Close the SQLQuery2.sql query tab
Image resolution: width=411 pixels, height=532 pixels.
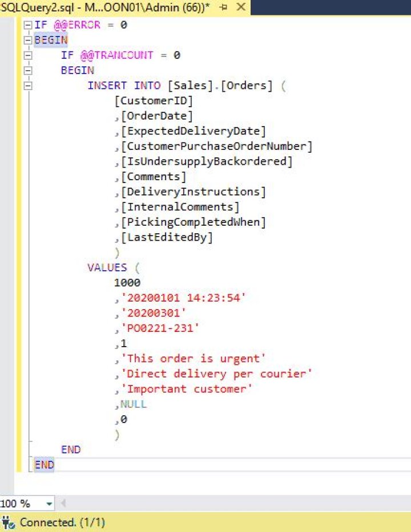click(241, 7)
